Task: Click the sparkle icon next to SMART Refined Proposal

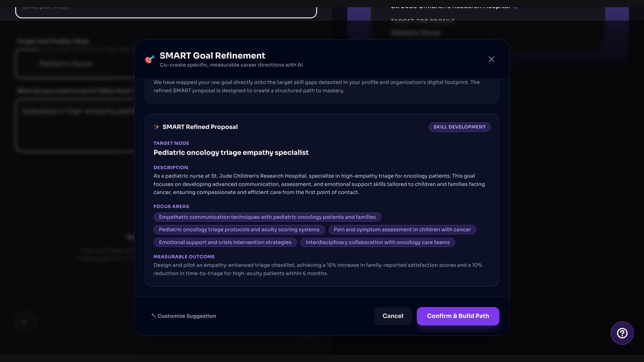Action: click(156, 127)
